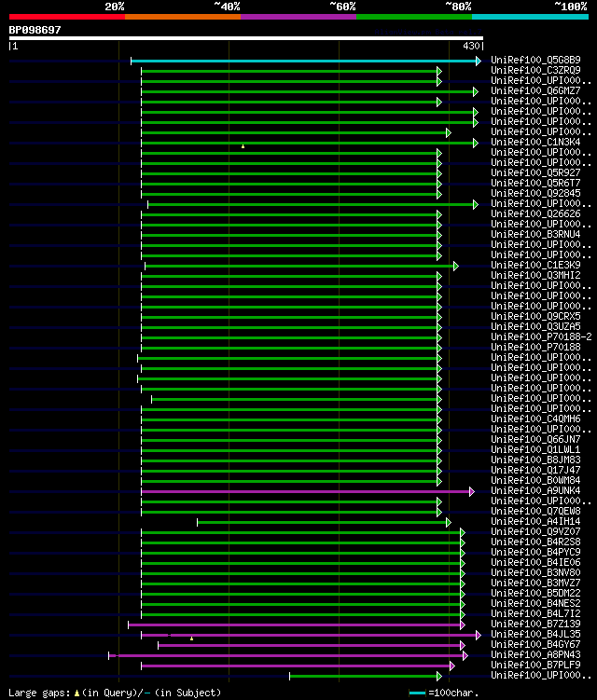Select the UniRef100_Q26626 label
The image size is (597, 700).
pyautogui.click(x=535, y=213)
